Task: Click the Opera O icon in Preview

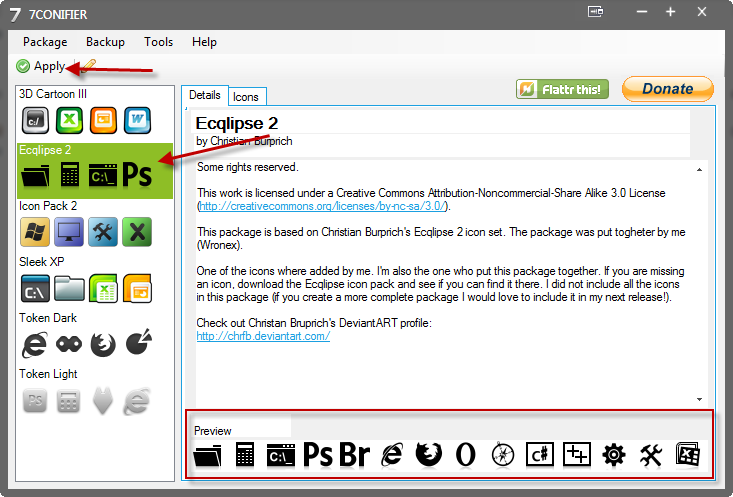Action: [x=466, y=455]
